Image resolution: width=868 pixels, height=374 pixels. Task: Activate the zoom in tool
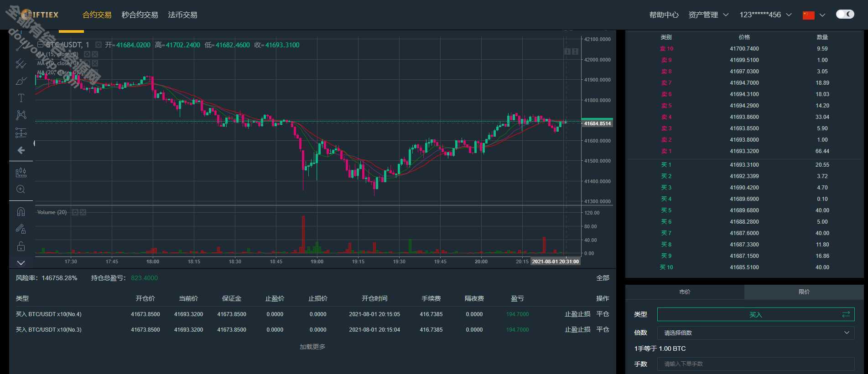click(21, 190)
